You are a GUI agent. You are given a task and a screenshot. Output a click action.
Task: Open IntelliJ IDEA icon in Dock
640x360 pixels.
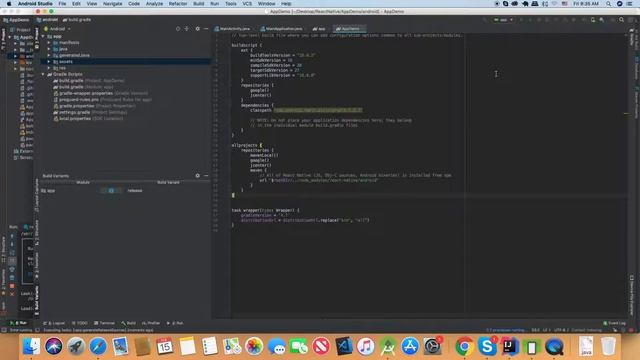tap(509, 347)
